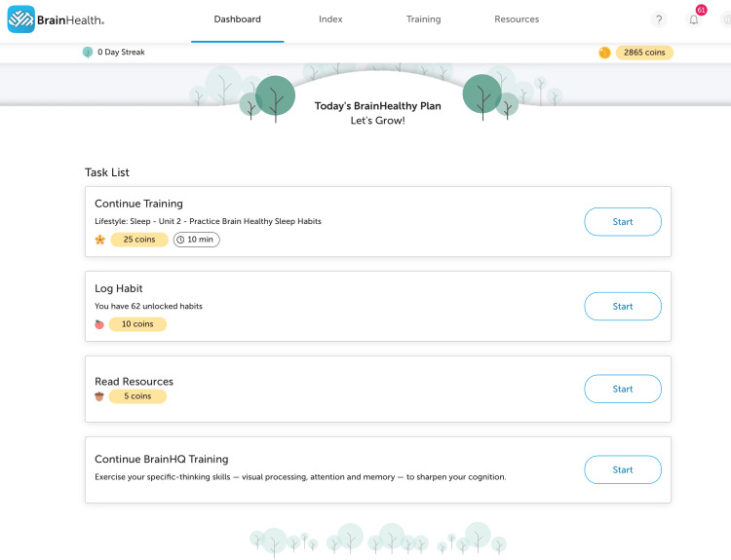Click the flower icon beside 25 coins

[x=100, y=240]
